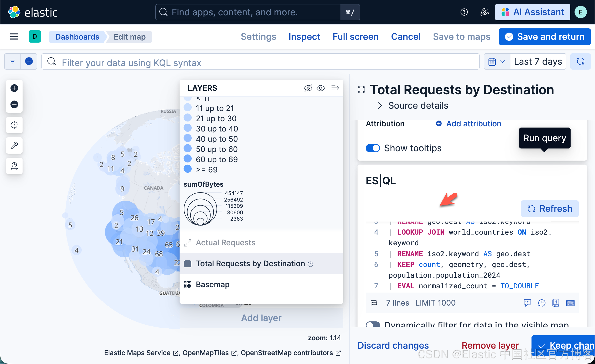Open the saved query filter menu
Screen dimensions: 595x364
12,62
